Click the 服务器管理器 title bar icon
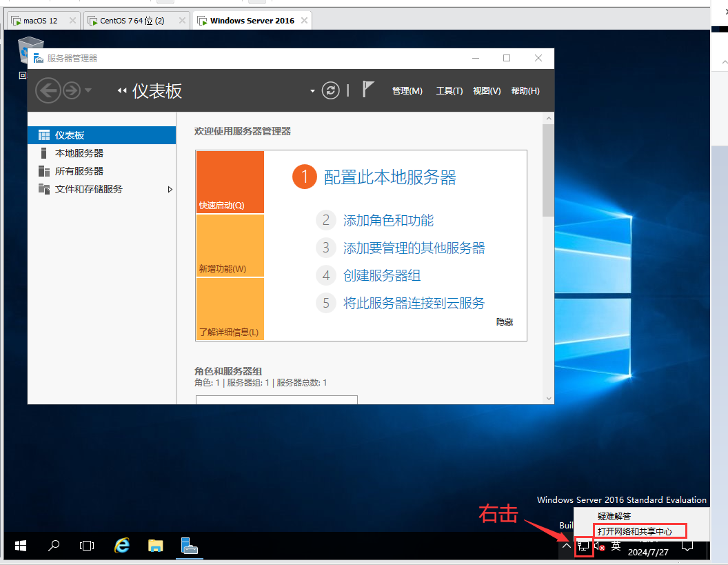This screenshot has height=565, width=728. pos(39,58)
